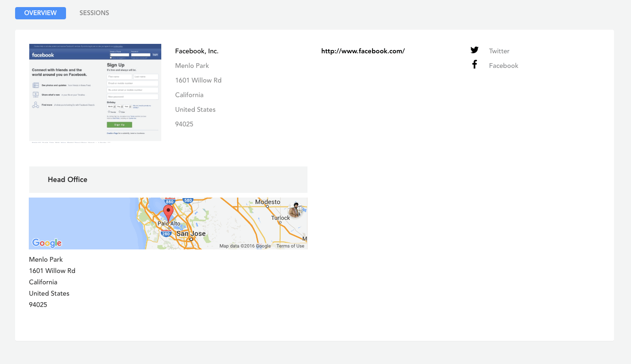Click the Google logo on the map
This screenshot has height=364, width=631.
click(x=47, y=243)
